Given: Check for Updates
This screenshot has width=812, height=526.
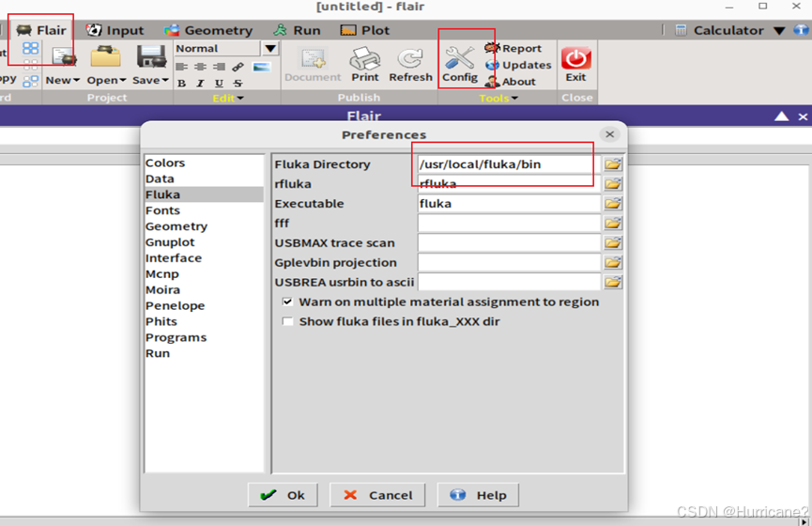Looking at the screenshot, I should pyautogui.click(x=518, y=66).
